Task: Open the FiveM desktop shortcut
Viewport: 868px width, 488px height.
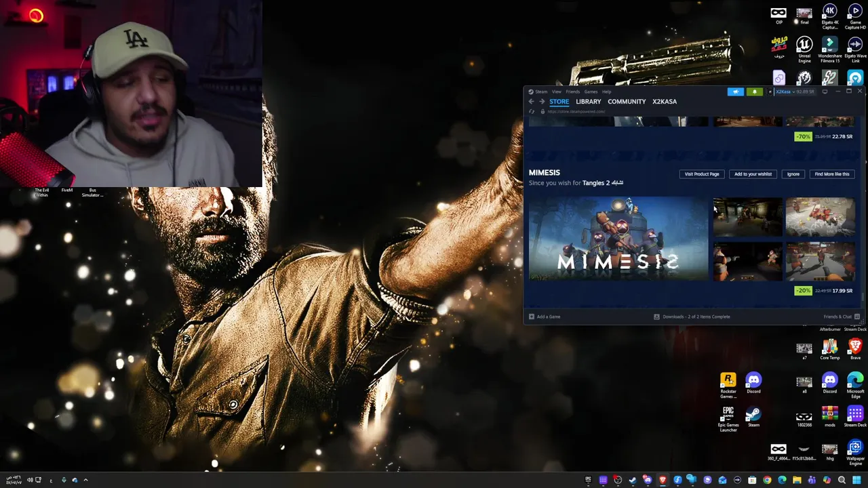Action: click(67, 190)
